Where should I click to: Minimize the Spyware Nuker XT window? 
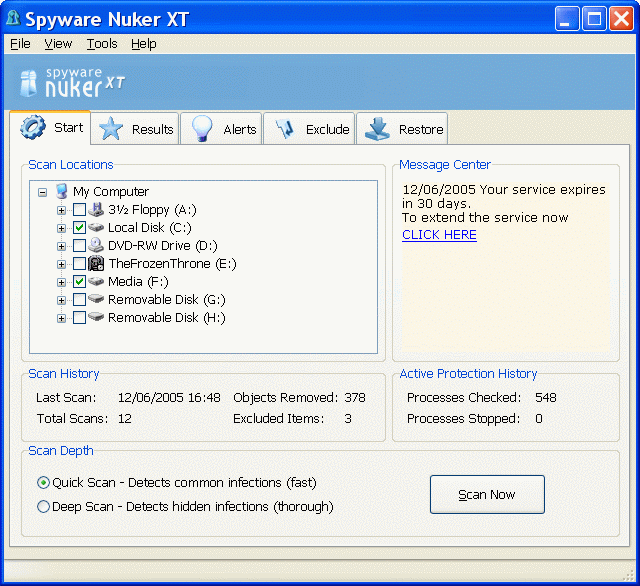[567, 19]
